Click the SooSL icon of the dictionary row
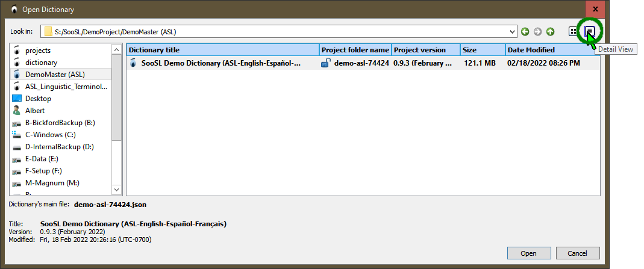The height and width of the screenshot is (269, 644). (133, 63)
